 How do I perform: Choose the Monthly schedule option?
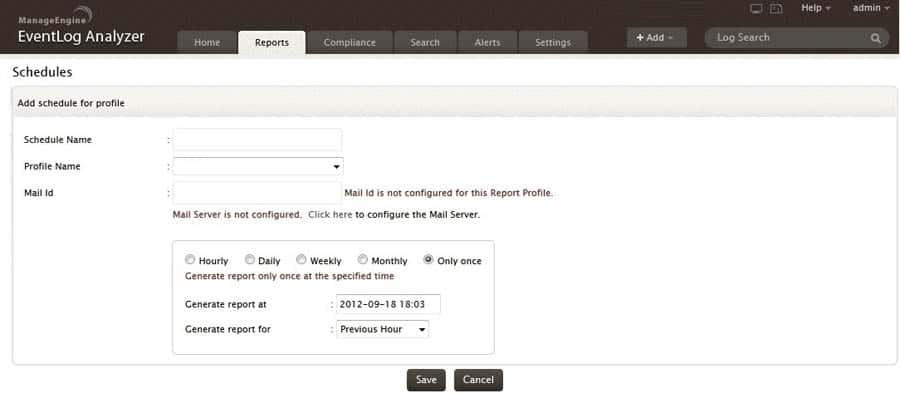[x=362, y=259]
